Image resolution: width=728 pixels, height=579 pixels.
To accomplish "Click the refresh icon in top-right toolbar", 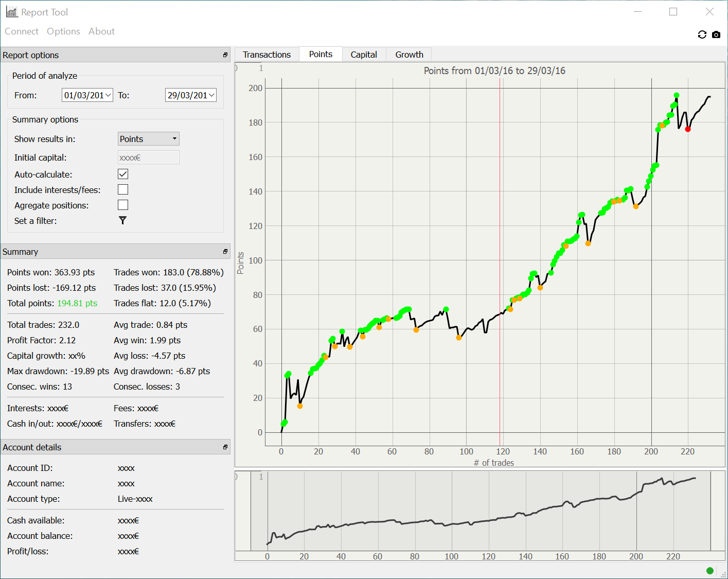I will point(702,34).
